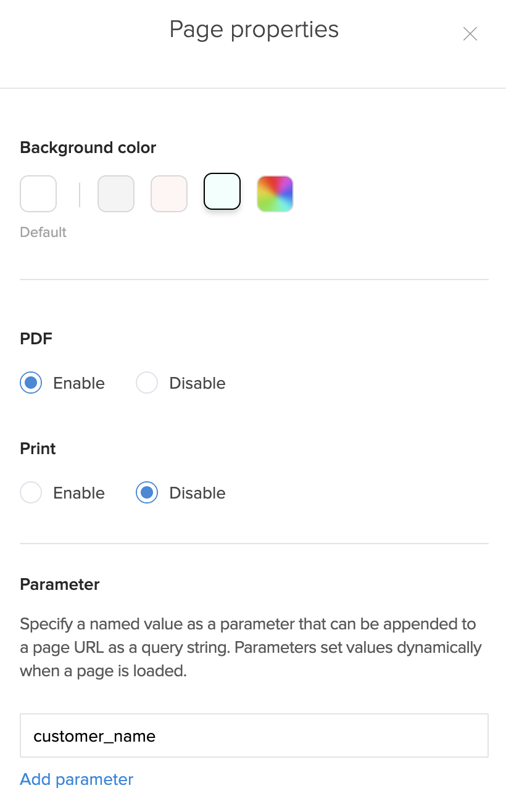Click the Add parameter link
Viewport: 506px width, 812px height.
(x=77, y=779)
